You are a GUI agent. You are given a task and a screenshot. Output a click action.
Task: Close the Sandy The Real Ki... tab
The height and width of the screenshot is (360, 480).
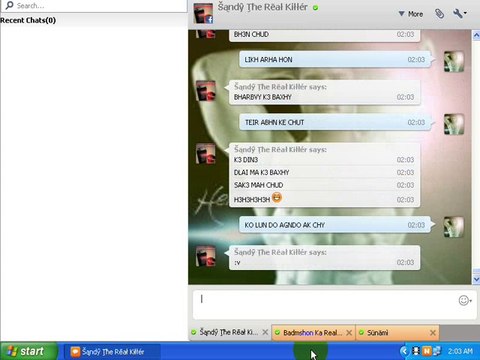(265, 332)
